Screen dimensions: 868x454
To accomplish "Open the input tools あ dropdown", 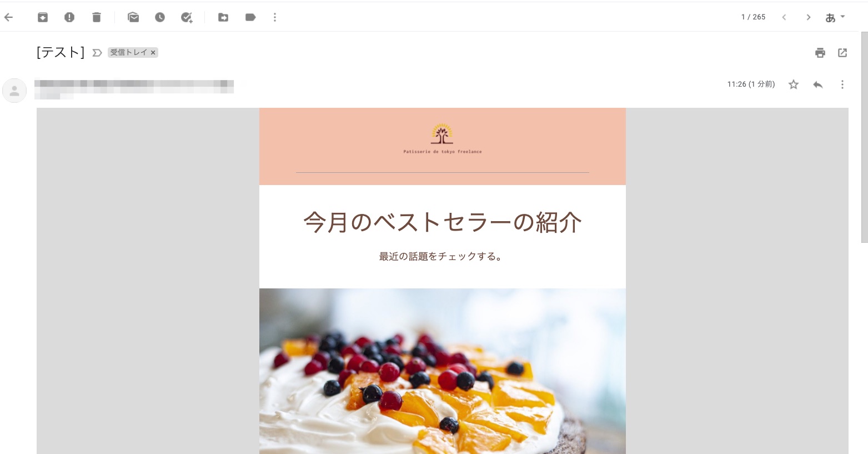I will (x=835, y=17).
